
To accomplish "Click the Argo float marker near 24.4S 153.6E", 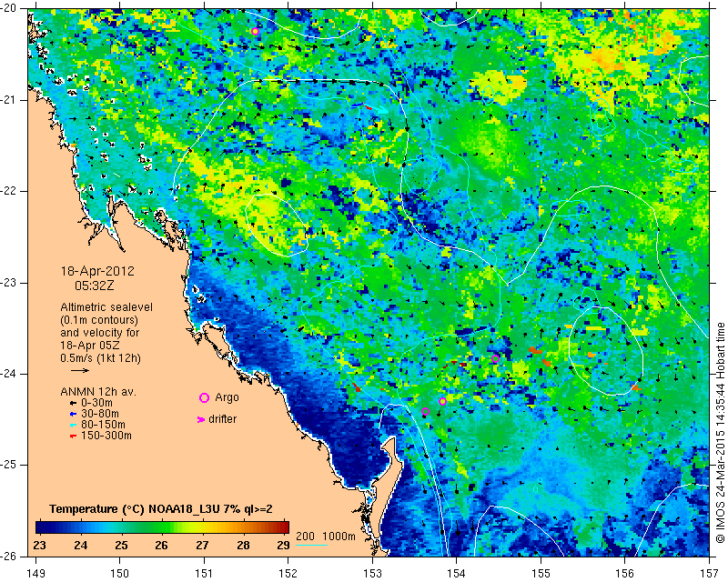I will (425, 411).
